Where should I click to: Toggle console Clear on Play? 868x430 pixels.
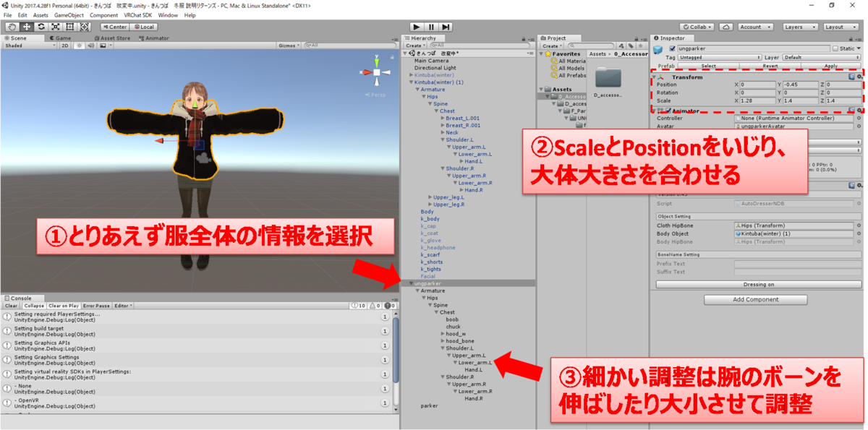[x=64, y=306]
